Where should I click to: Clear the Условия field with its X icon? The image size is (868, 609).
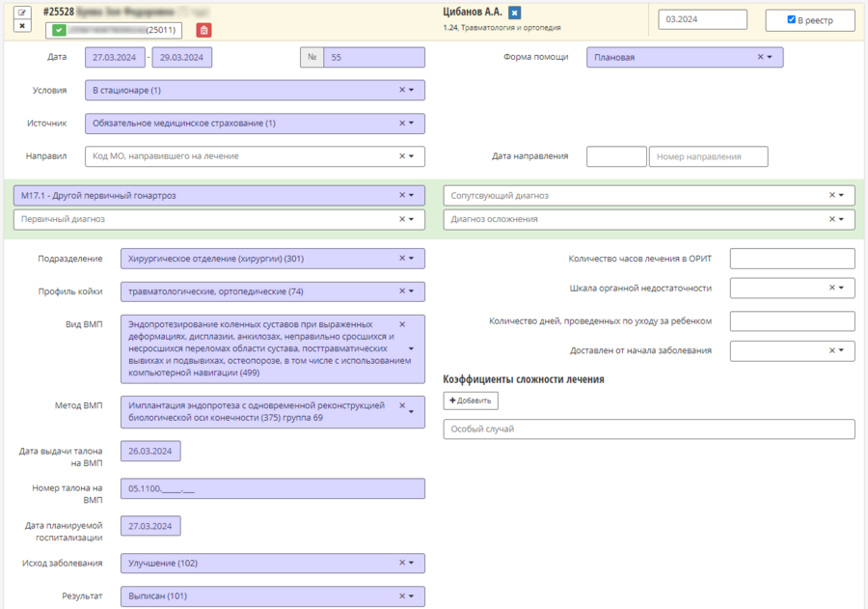pos(402,90)
